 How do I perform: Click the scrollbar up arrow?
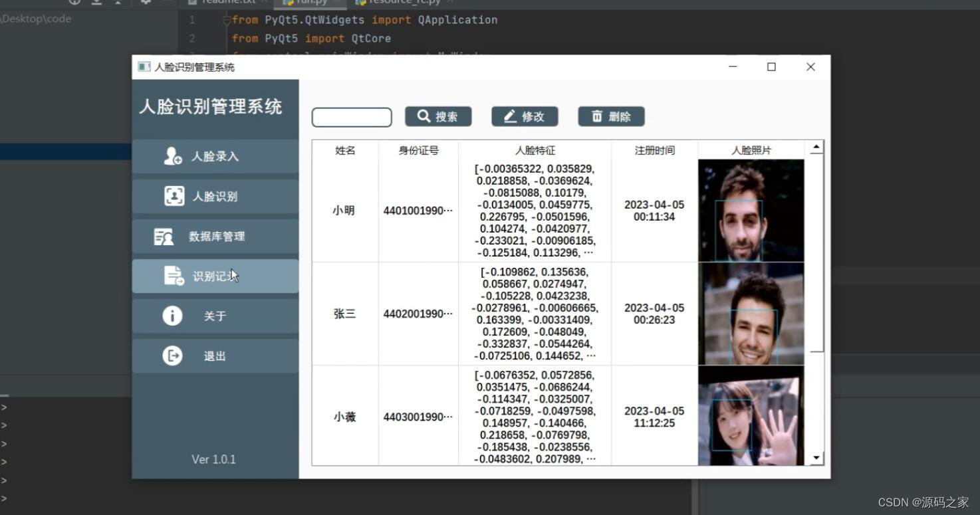(816, 148)
